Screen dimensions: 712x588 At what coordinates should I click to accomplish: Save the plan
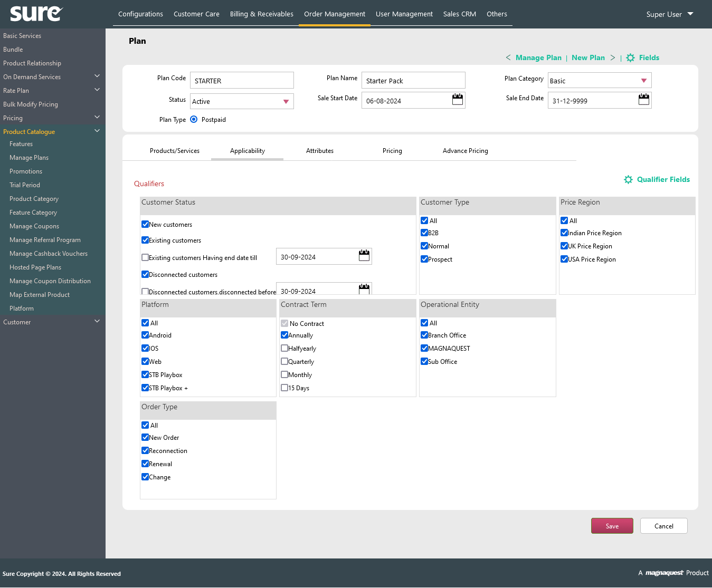click(612, 526)
